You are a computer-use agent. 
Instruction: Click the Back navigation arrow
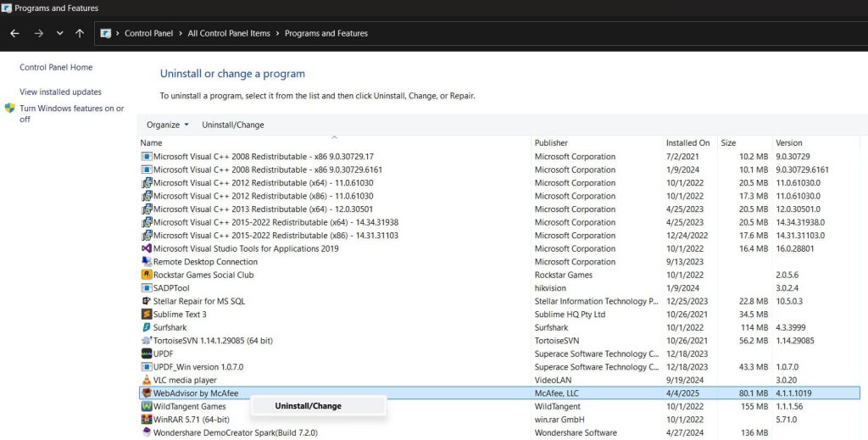click(15, 33)
